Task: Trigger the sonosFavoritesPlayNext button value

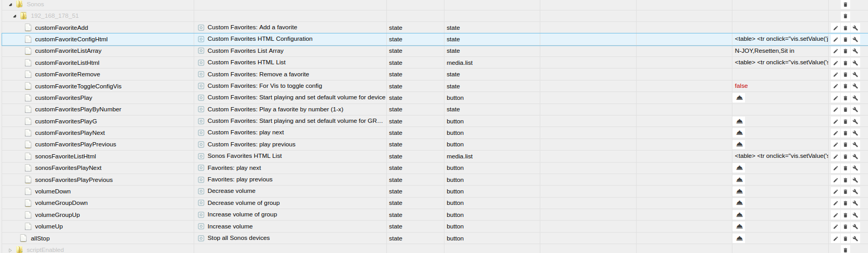Action: coord(739,168)
